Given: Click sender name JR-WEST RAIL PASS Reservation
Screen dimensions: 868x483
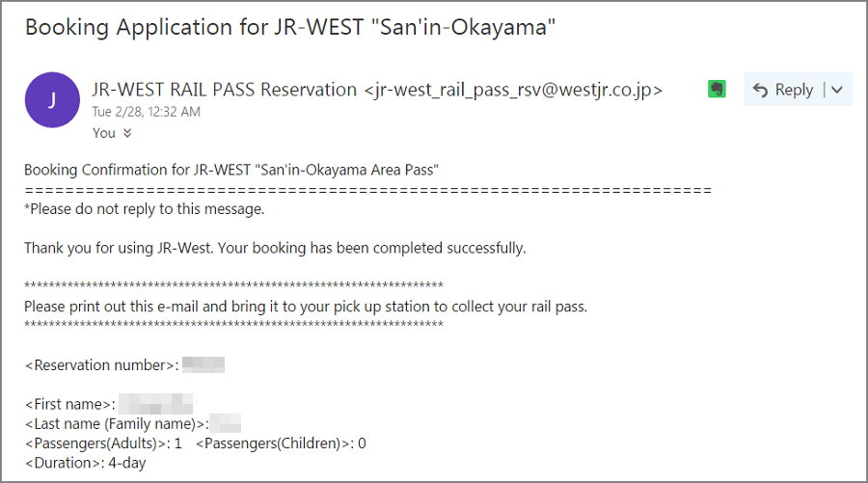Looking at the screenshot, I should (x=224, y=90).
